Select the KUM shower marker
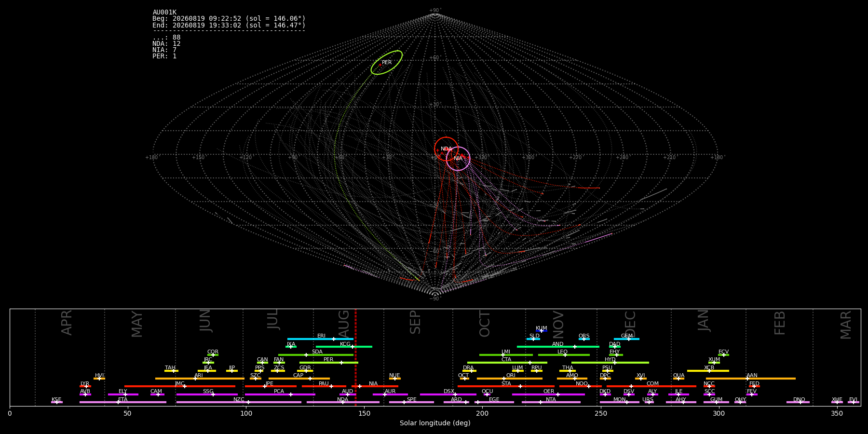868x434 pixels. point(542,331)
